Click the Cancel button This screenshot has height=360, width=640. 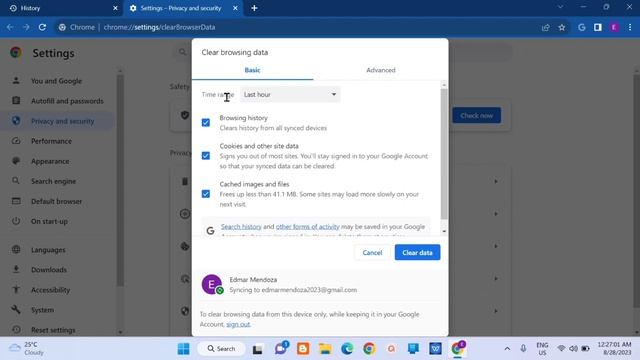pos(372,253)
